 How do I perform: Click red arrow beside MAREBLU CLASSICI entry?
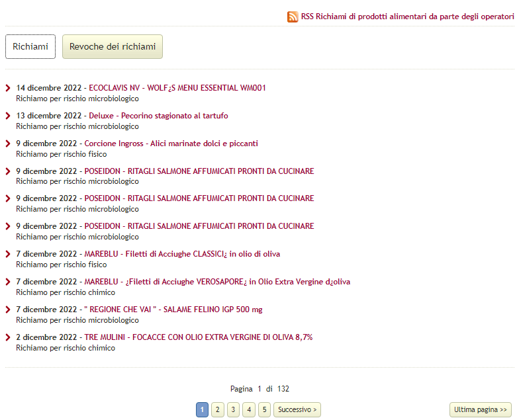pos(8,254)
